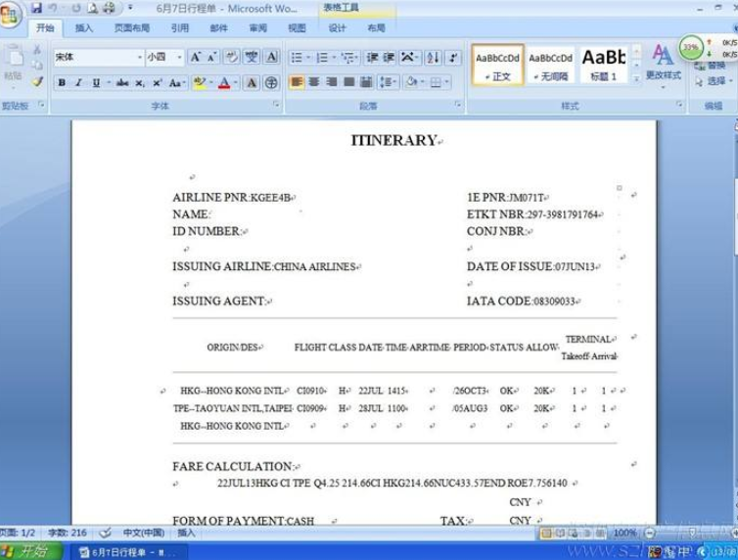Align text left in paragraph group
The image size is (738, 560).
tap(297, 82)
